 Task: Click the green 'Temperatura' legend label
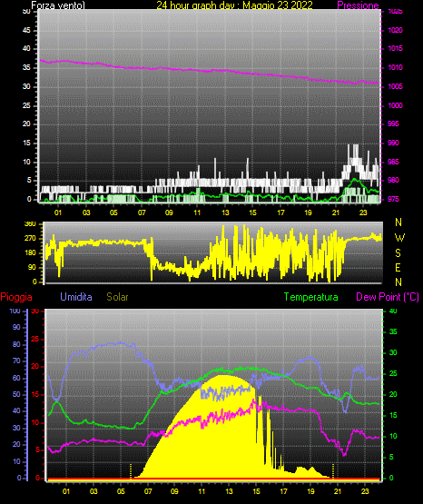(x=311, y=297)
